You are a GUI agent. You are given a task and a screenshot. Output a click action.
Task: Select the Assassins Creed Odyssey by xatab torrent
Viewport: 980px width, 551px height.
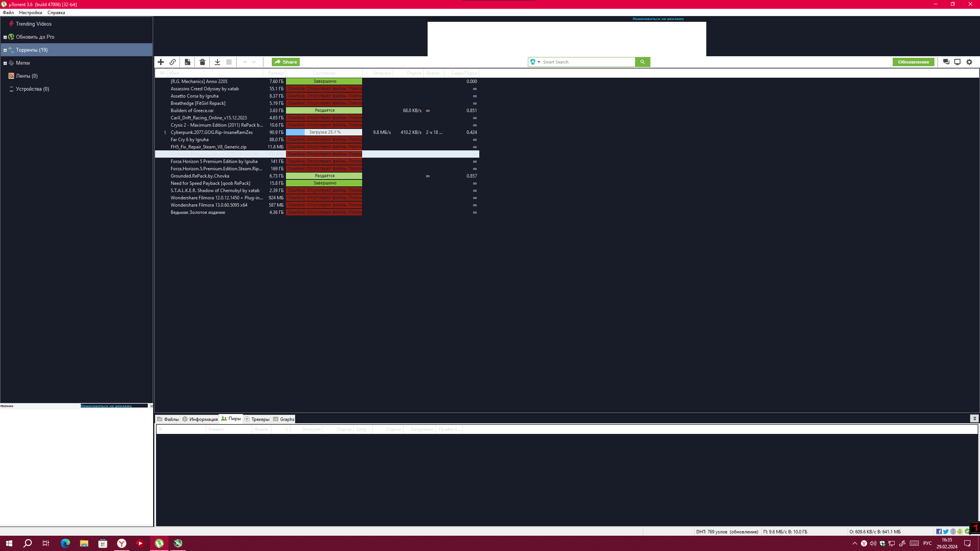(x=317, y=89)
